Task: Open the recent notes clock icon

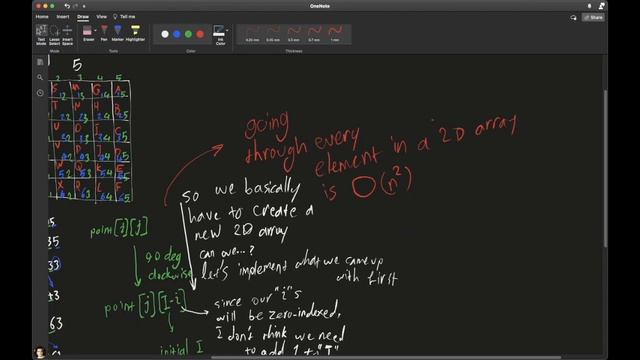Action: tap(40, 93)
